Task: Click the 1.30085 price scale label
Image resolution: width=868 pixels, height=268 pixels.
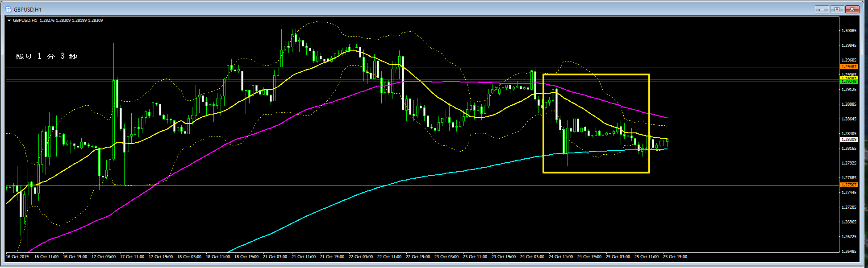Action: coord(849,31)
